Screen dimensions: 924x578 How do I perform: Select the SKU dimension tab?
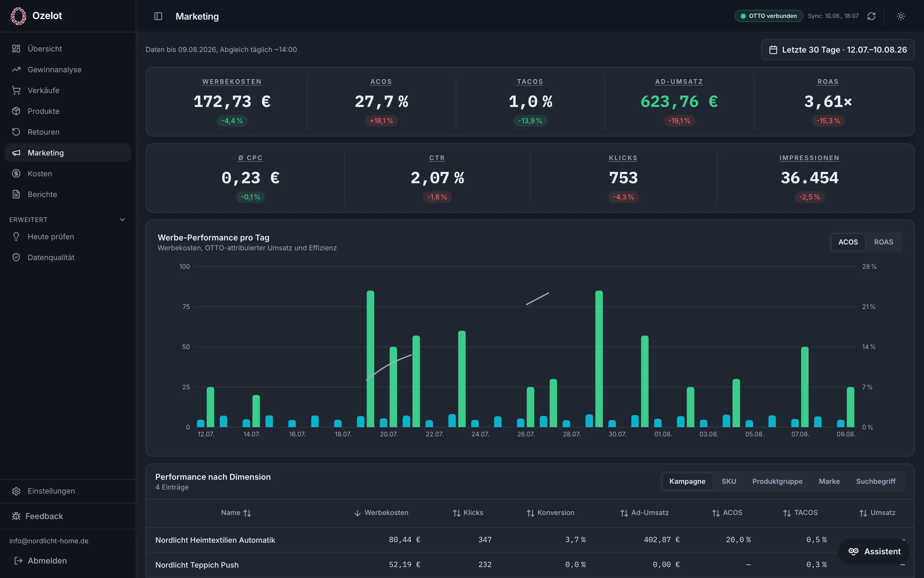729,481
